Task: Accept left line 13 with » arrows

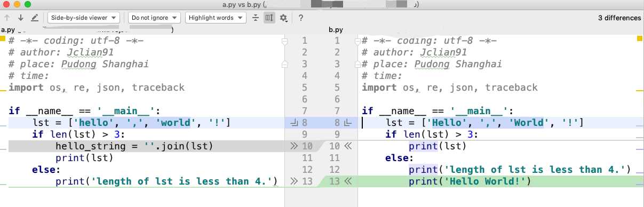Action: tap(293, 181)
